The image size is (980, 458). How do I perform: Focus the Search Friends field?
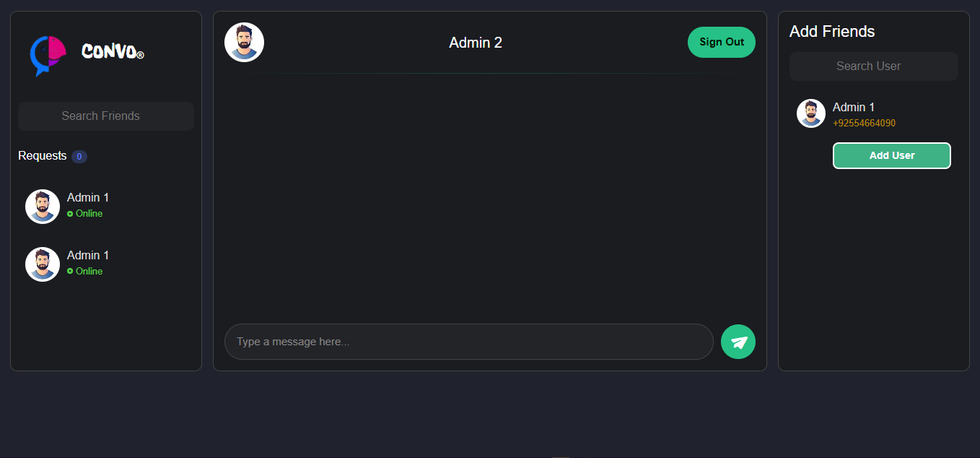coord(106,116)
